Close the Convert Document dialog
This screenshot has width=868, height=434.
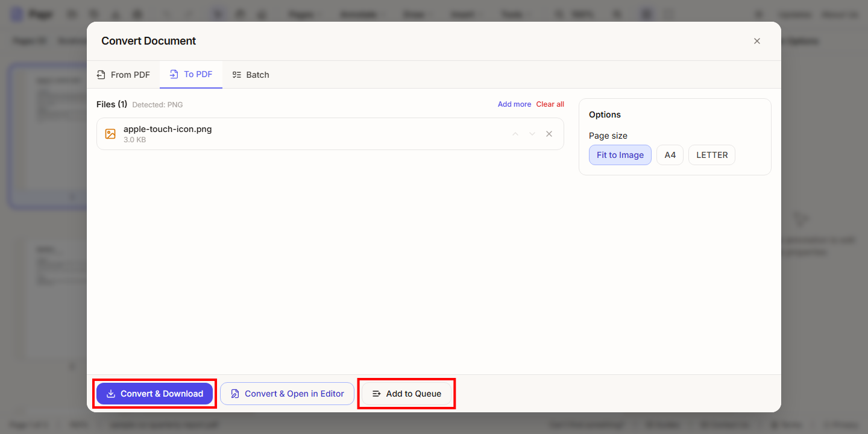click(x=757, y=41)
